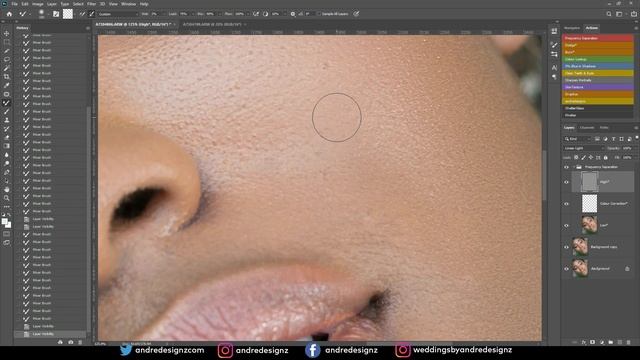Switch to the Channels tab
Viewport: 640px width, 360px height.
point(587,128)
